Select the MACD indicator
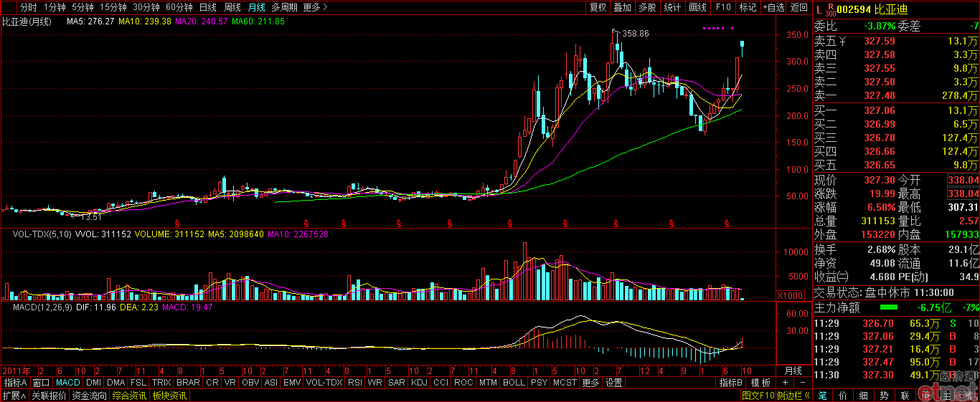The height and width of the screenshot is (402, 980). click(68, 383)
